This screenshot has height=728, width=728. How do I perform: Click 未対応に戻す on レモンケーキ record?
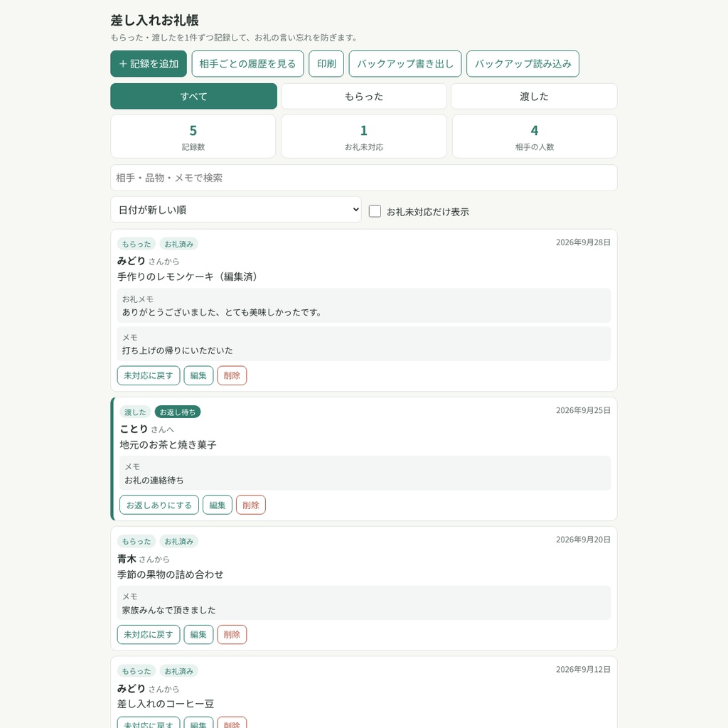click(149, 375)
